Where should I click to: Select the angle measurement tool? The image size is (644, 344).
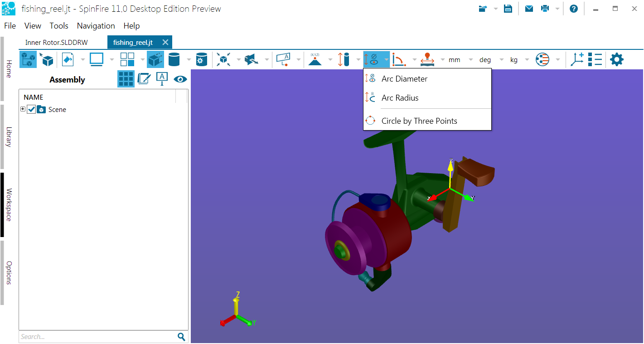pyautogui.click(x=399, y=59)
